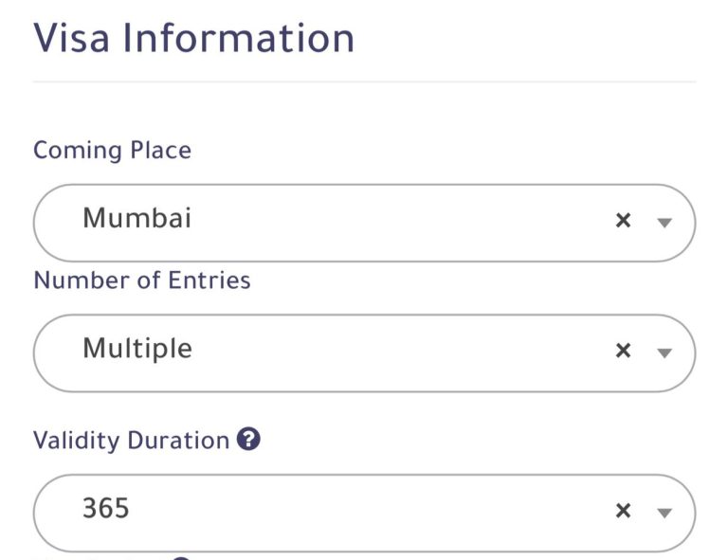Select the Mumbai text in Coming Place field
This screenshot has height=560, width=728.
[136, 218]
